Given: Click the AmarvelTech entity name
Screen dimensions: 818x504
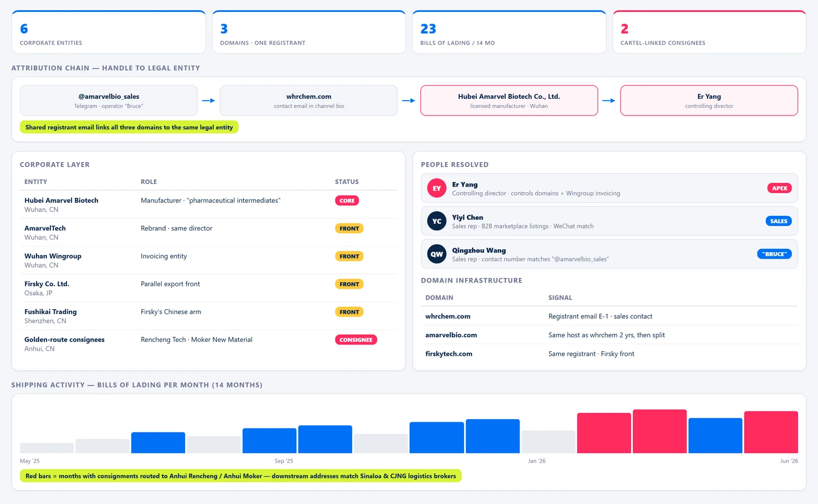Looking at the screenshot, I should tap(45, 228).
